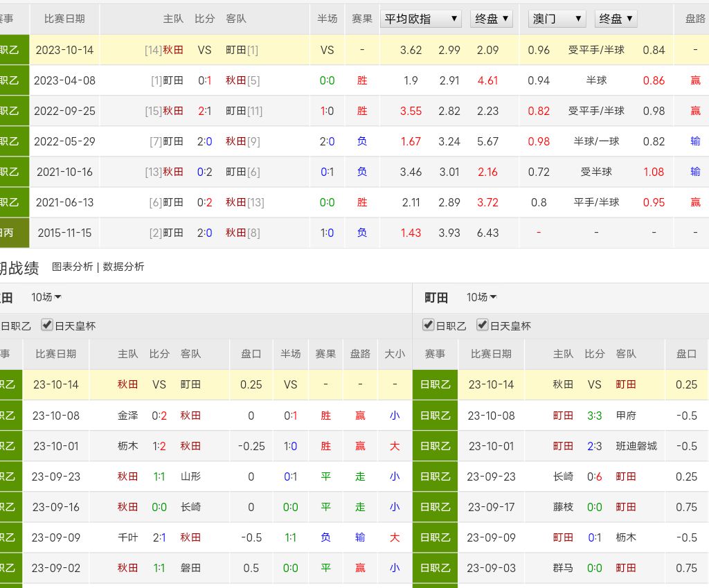
Task: Click team 金泽 in the 23-10-08 row
Action: [x=128, y=416]
